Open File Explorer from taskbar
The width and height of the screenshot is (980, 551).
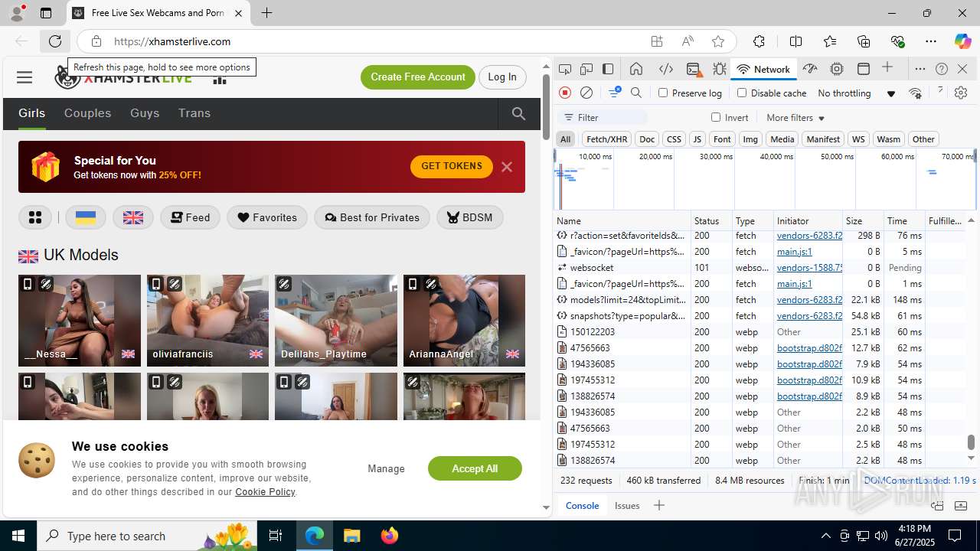tap(351, 536)
